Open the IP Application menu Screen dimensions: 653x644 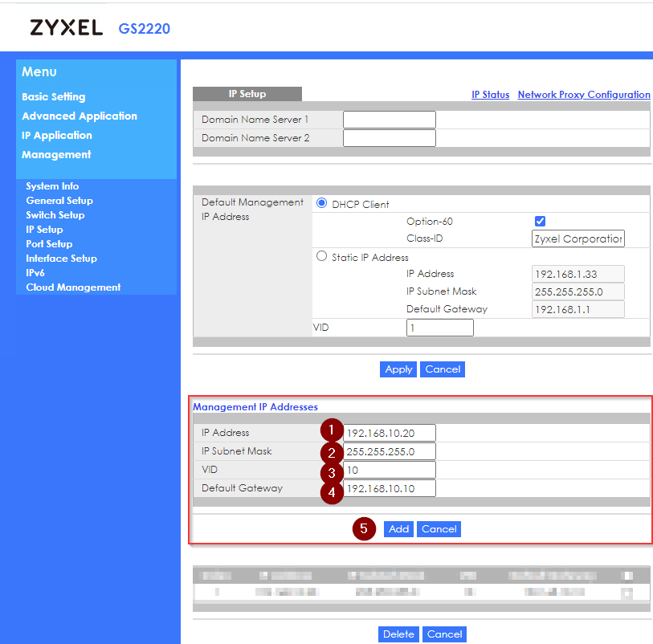tap(56, 135)
